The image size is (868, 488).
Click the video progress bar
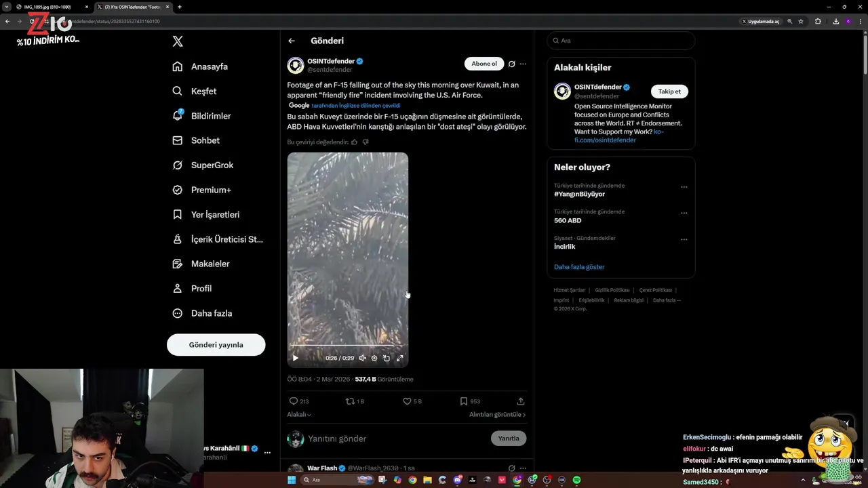tap(347, 345)
